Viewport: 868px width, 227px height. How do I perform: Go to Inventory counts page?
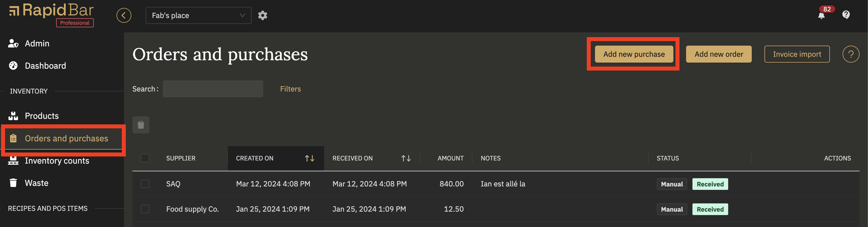coord(57,161)
